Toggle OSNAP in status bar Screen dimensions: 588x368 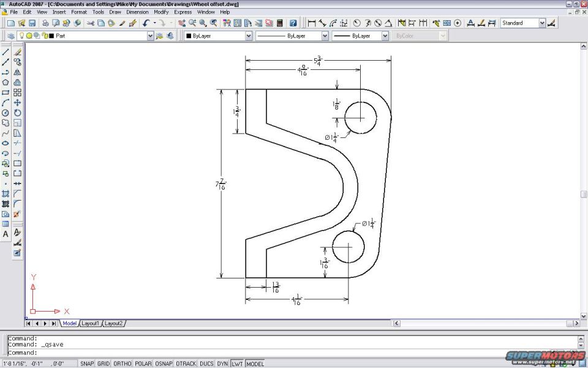164,364
